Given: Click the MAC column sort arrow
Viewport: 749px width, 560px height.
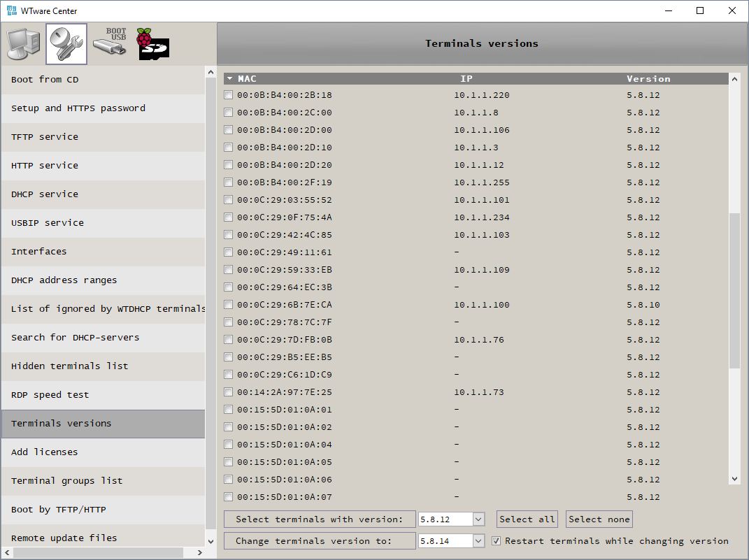Looking at the screenshot, I should 229,78.
